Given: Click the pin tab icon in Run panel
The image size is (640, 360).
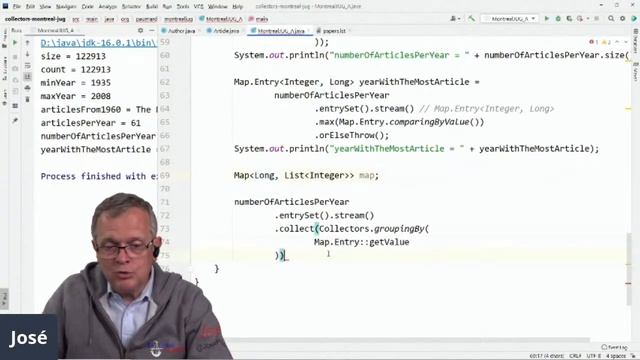Looking at the screenshot, I should click(x=15, y=121).
